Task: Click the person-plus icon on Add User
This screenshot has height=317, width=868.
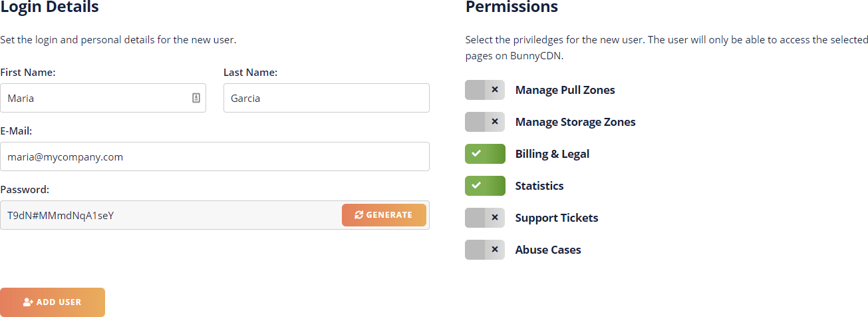Action: 28,302
